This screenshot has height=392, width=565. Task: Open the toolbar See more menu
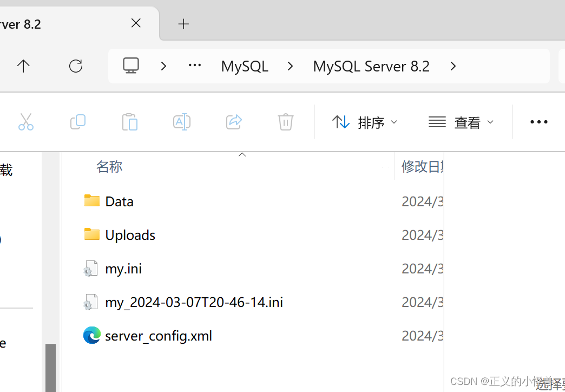(538, 122)
